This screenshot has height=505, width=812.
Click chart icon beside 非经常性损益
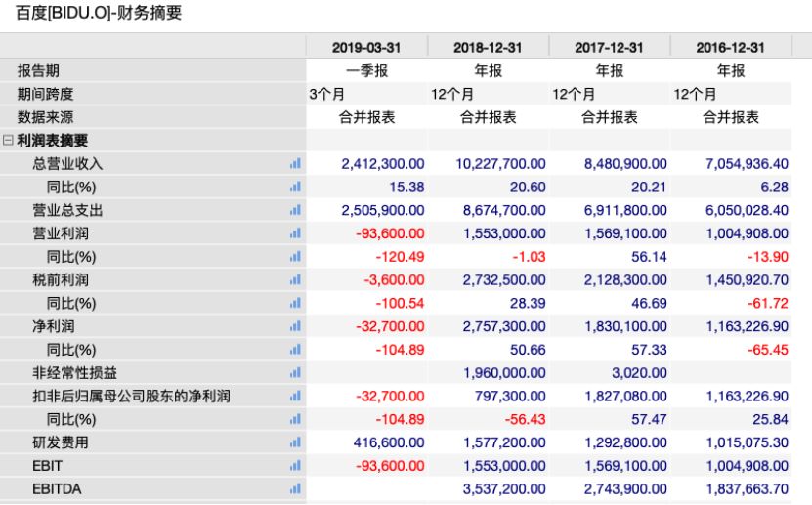[x=295, y=373]
